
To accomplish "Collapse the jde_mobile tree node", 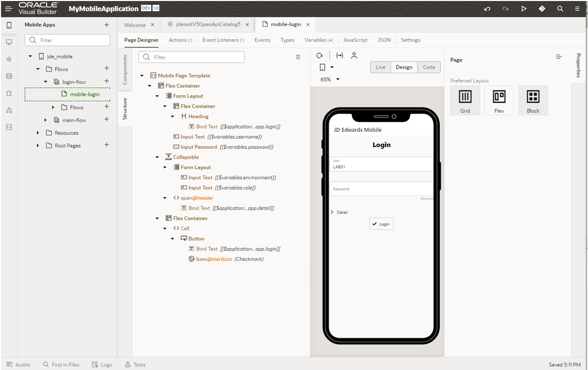I will tap(30, 56).
